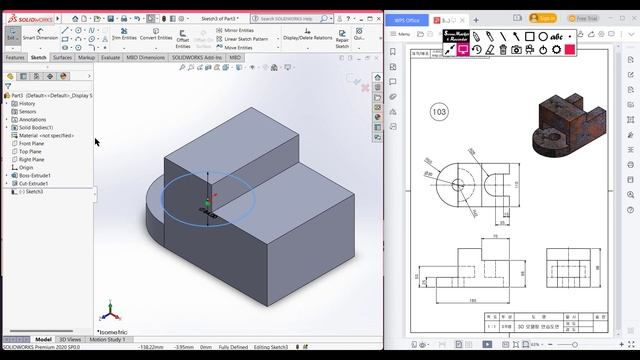Open the 3D Views bottom tab
640x360 pixels.
(x=70, y=340)
